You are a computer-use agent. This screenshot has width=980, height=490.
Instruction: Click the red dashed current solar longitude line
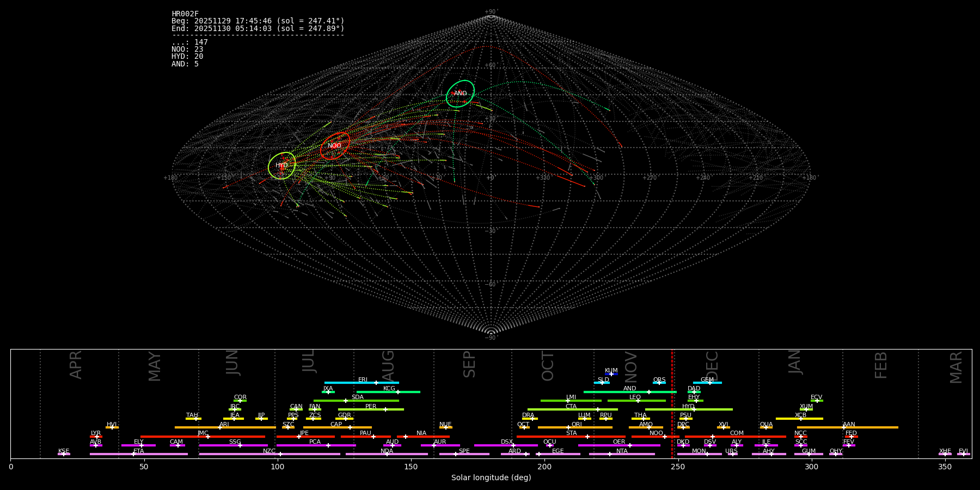pyautogui.click(x=672, y=403)
